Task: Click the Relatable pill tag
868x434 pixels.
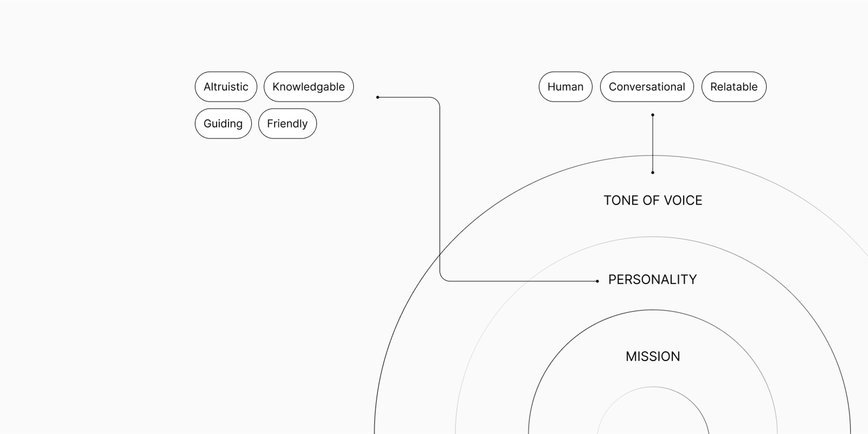Action: point(734,86)
